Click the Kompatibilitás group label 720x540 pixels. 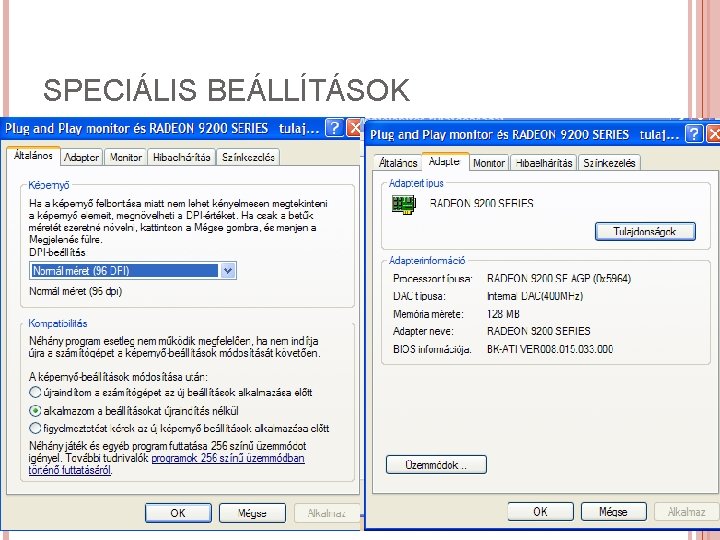58,323
